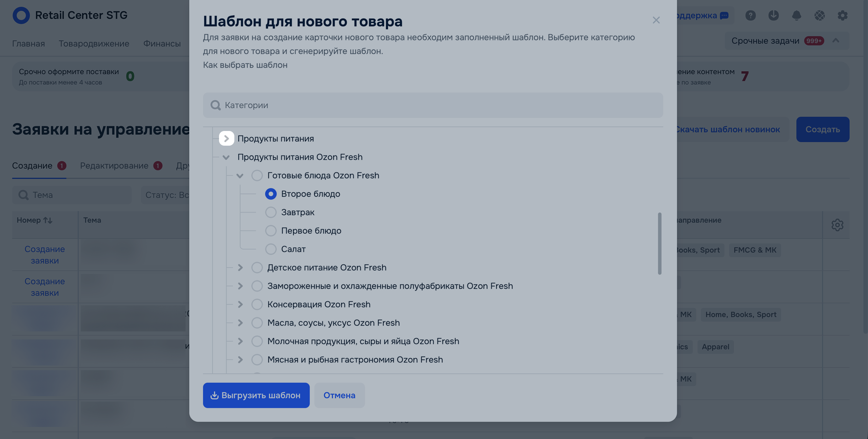This screenshot has width=868, height=439.
Task: Select the Салат radio button
Action: tap(270, 249)
